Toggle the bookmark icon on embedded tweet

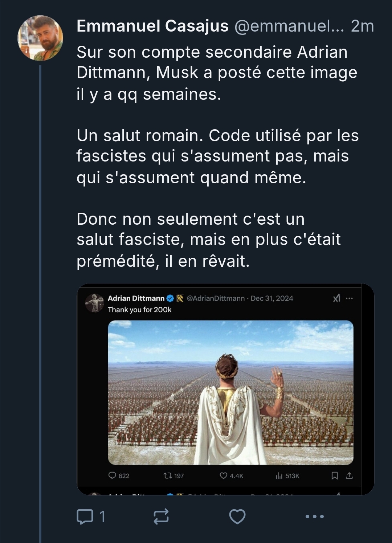pyautogui.click(x=335, y=475)
